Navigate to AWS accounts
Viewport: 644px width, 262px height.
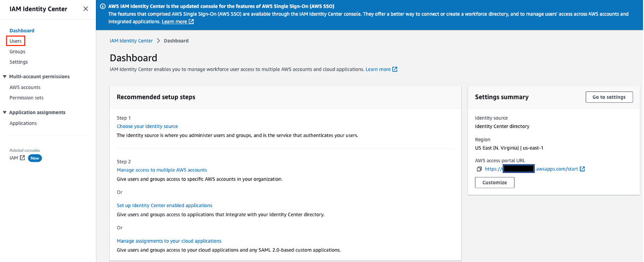pos(25,87)
